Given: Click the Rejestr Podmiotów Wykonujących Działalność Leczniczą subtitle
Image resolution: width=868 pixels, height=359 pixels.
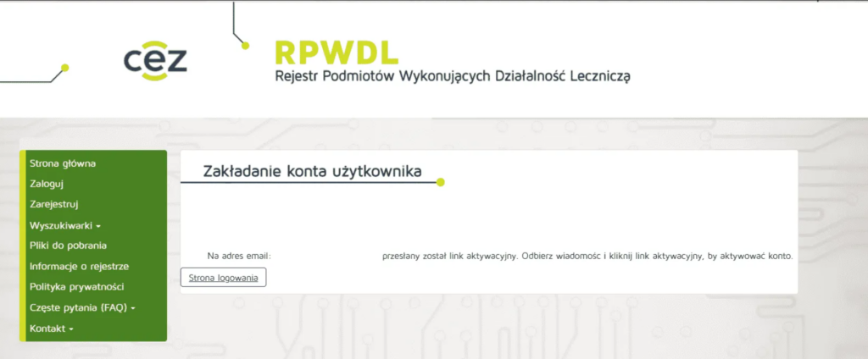Looking at the screenshot, I should pyautogui.click(x=453, y=76).
